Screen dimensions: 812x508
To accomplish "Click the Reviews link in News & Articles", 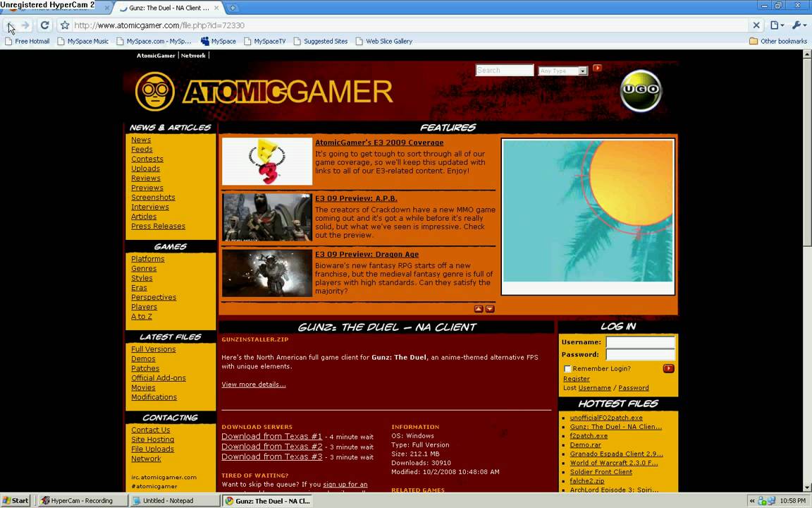I will (145, 179).
